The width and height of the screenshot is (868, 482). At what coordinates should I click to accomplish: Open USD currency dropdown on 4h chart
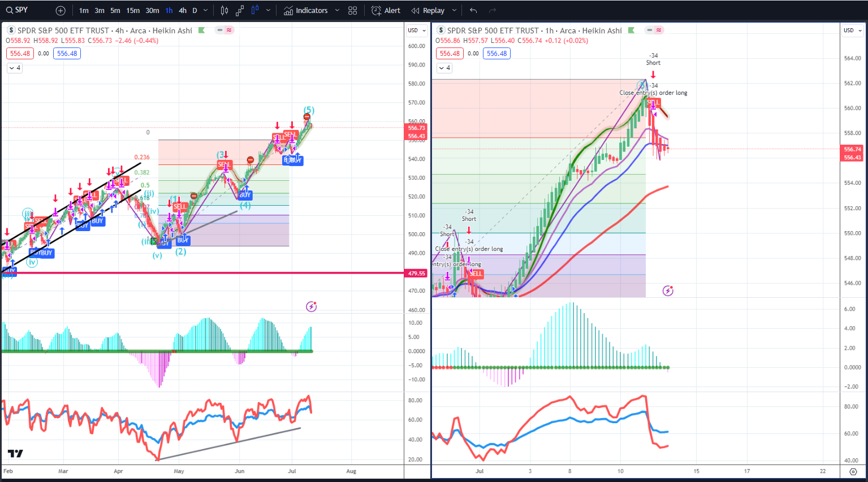coord(417,31)
